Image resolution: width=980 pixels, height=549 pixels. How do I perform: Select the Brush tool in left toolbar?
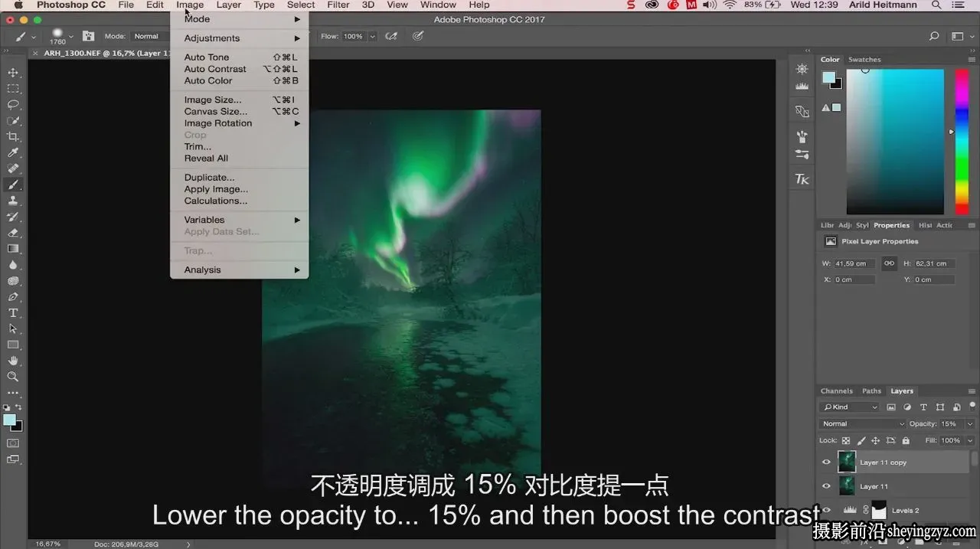[x=13, y=185]
